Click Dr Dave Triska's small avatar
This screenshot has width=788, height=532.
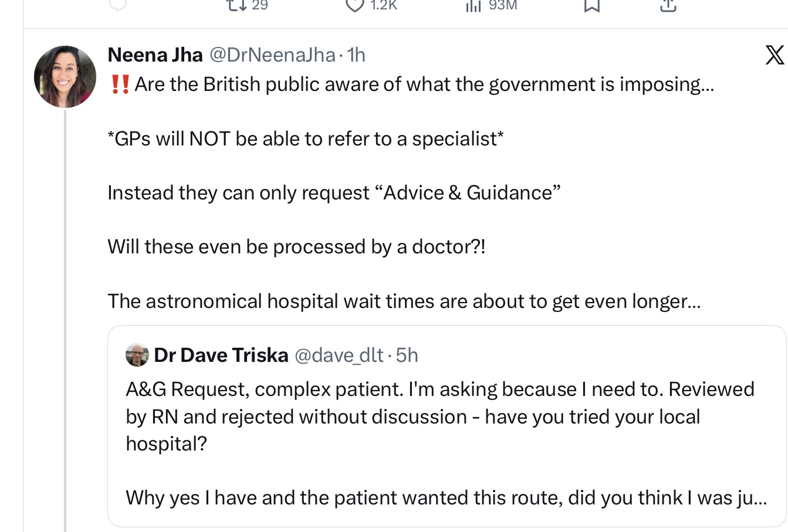(137, 355)
